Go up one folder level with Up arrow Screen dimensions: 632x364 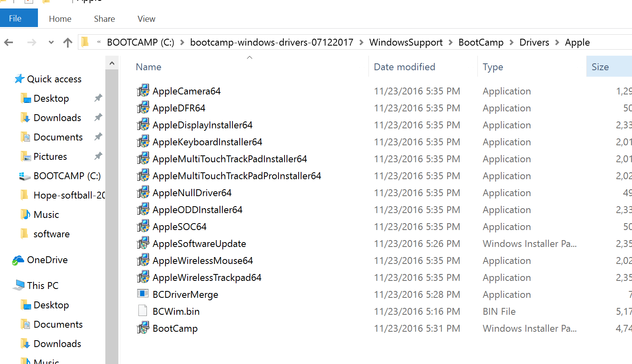coord(68,42)
